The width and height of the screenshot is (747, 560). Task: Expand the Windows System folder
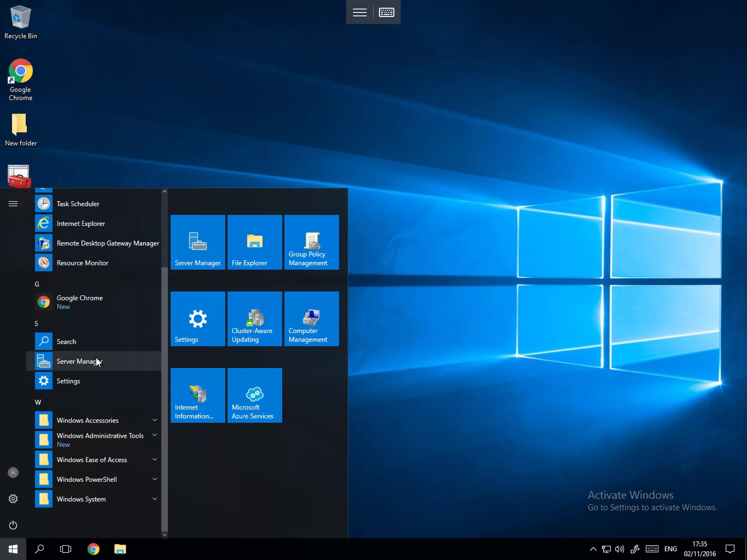coord(81,499)
